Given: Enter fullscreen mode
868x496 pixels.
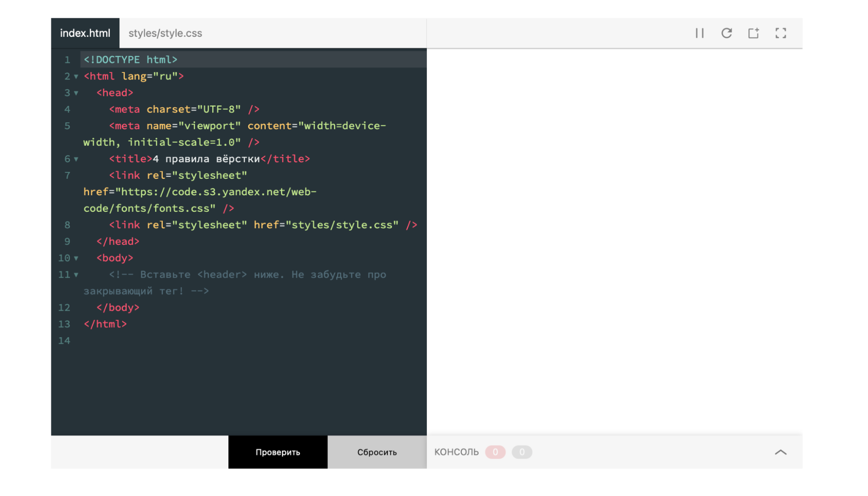Looking at the screenshot, I should 780,33.
